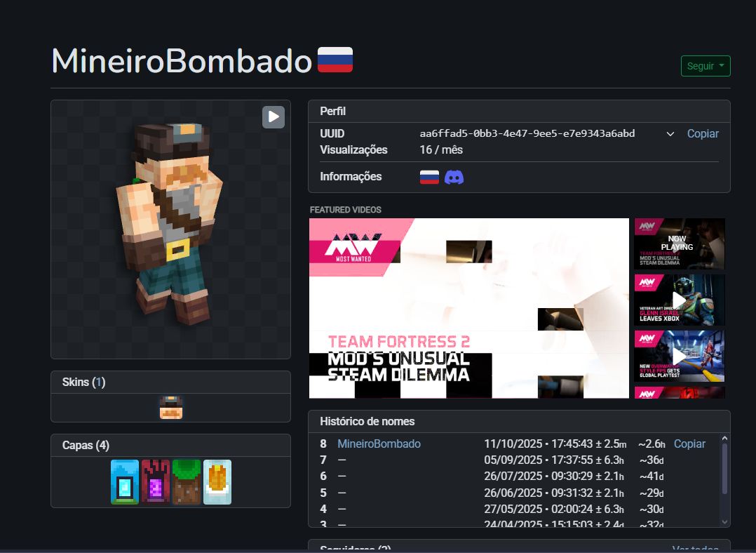Click the Histórico de nomes header
The image size is (756, 553).
tap(519, 421)
